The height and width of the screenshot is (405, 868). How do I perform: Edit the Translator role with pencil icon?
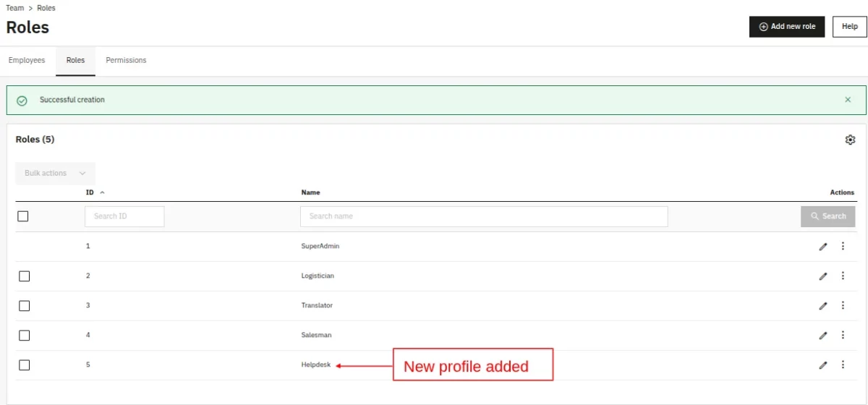[822, 306]
